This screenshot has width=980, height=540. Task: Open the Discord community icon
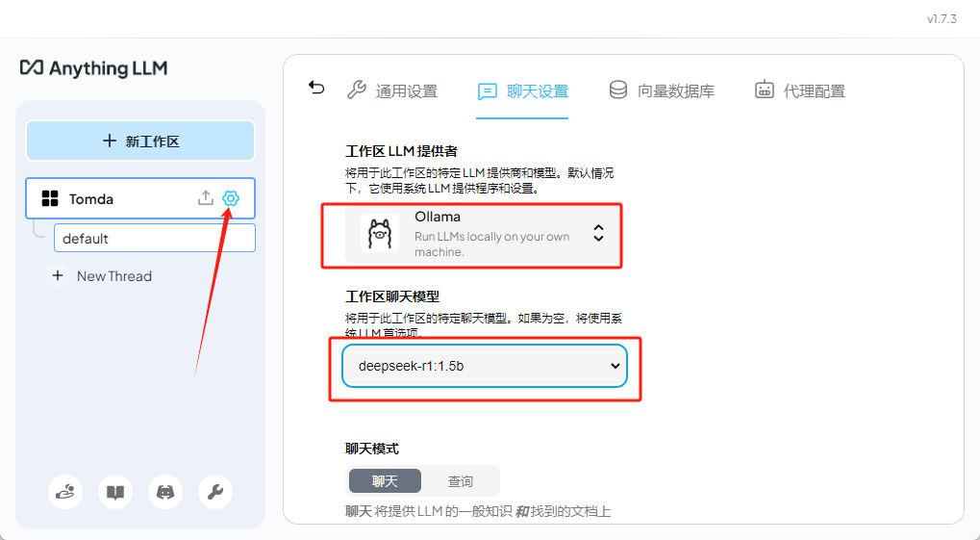(x=165, y=493)
